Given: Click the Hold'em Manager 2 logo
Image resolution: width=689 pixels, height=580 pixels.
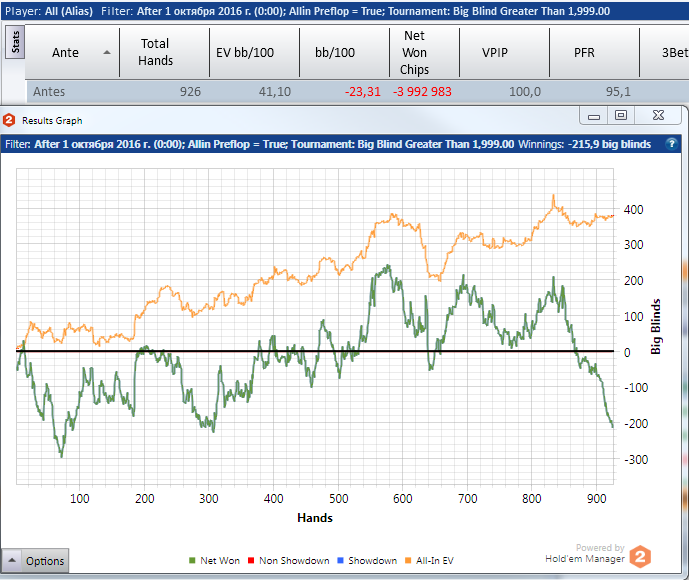Looking at the screenshot, I should (640, 556).
